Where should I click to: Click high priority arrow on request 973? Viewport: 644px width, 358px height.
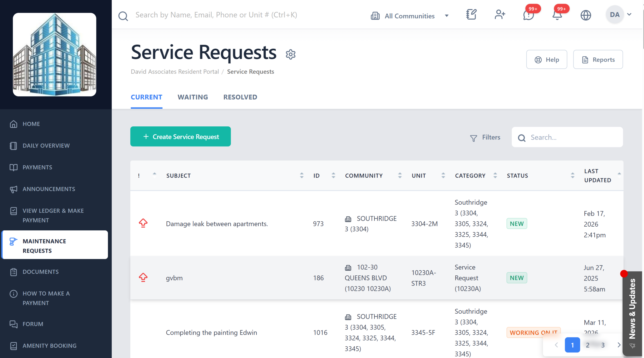pos(143,223)
